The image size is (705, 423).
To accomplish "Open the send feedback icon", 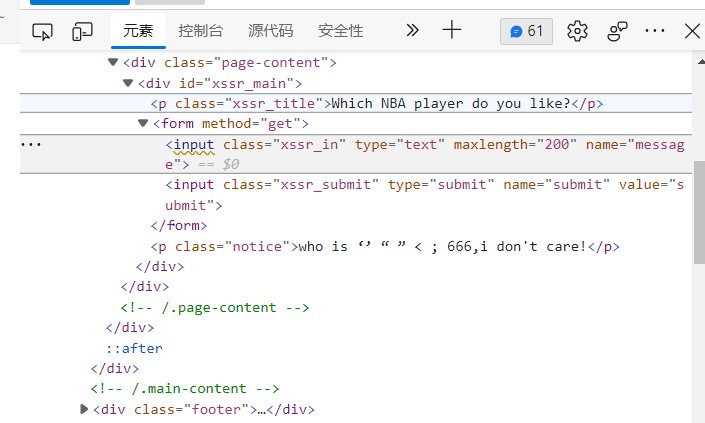I will [x=617, y=31].
